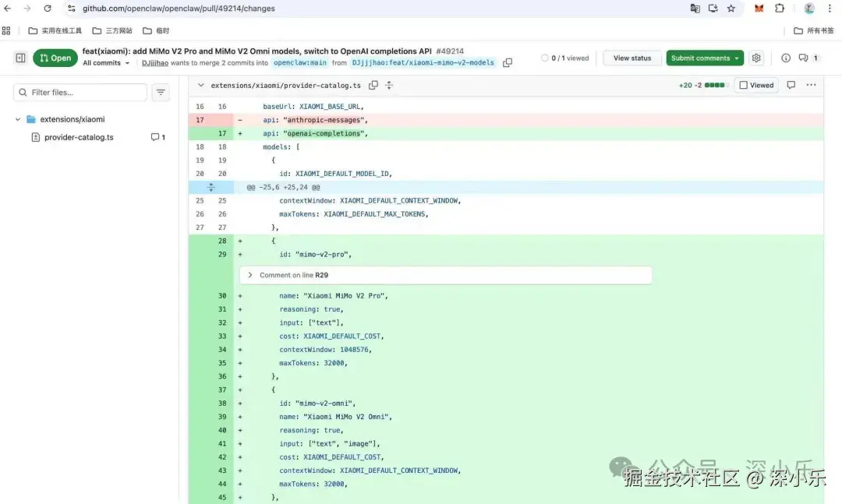The width and height of the screenshot is (842, 504).
Task: Collapse the provider-catalog.ts diff chevron
Action: pyautogui.click(x=201, y=86)
